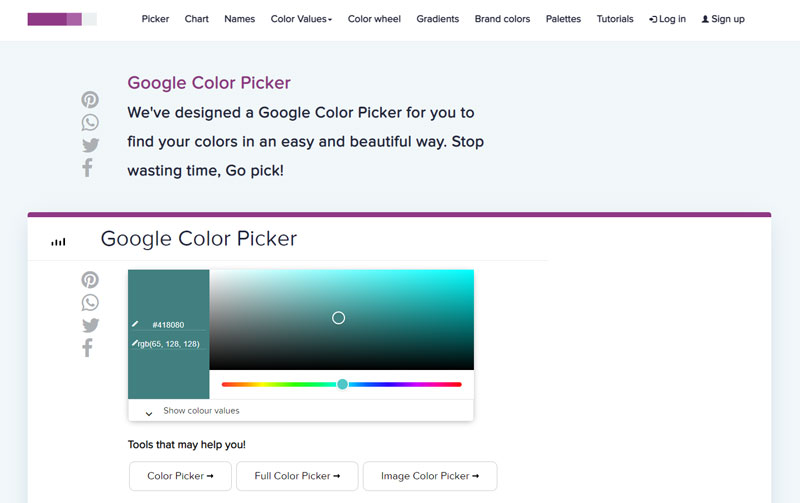Click the rgb(65, 128, 128) value field
This screenshot has width=800, height=503.
[x=168, y=344]
